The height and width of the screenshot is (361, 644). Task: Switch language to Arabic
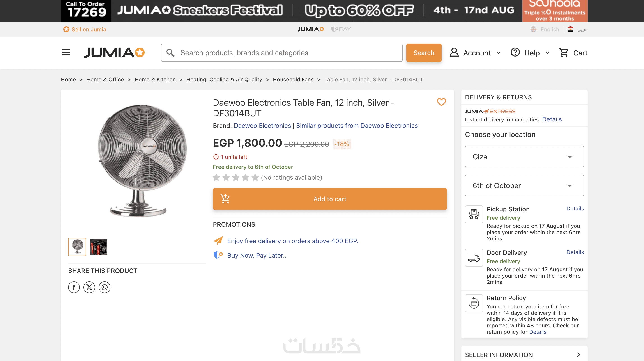coord(578,30)
